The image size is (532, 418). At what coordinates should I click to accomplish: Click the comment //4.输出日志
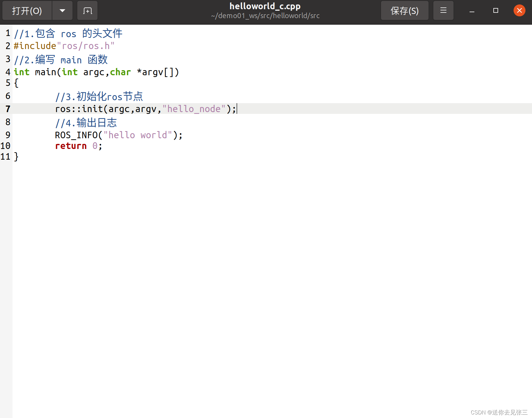coord(86,123)
